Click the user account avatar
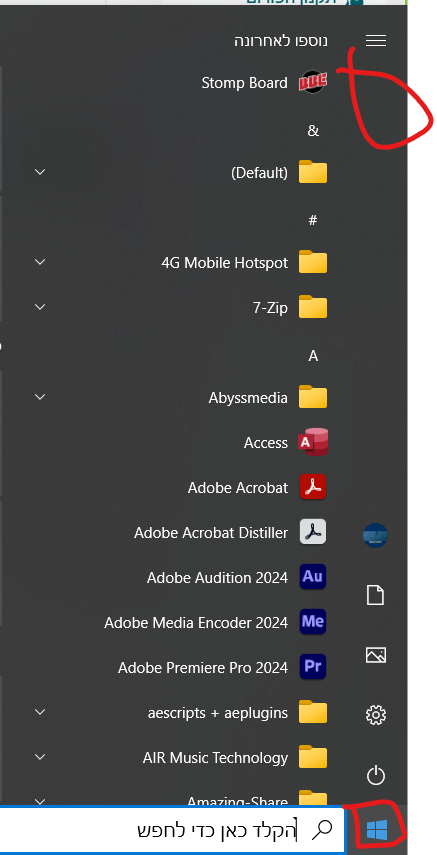The image size is (437, 855). 375,535
